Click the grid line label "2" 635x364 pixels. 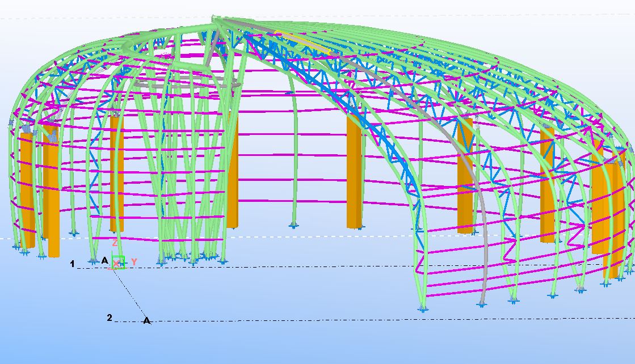point(110,318)
